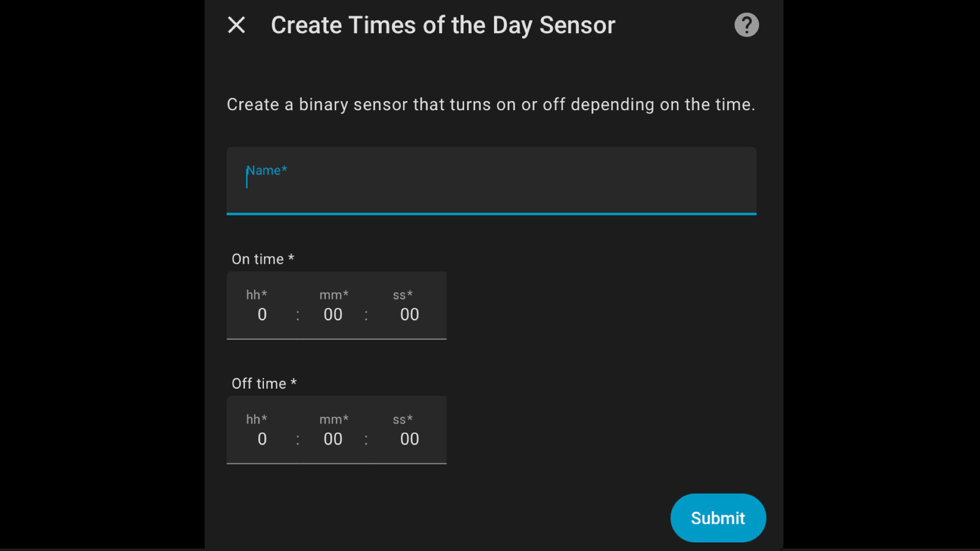The image size is (980, 551).
Task: Click the binary sensor description text
Action: [x=491, y=104]
